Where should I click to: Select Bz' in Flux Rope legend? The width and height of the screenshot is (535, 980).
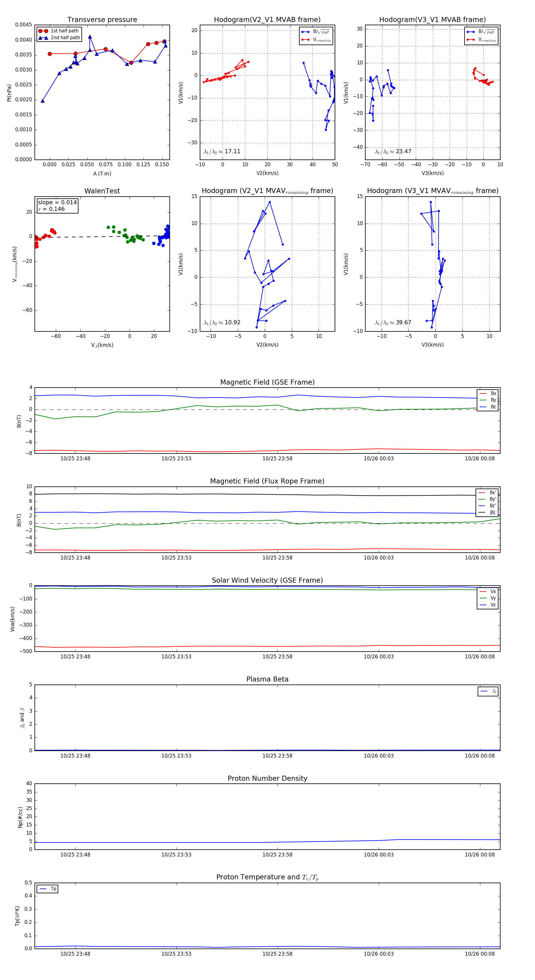487,506
